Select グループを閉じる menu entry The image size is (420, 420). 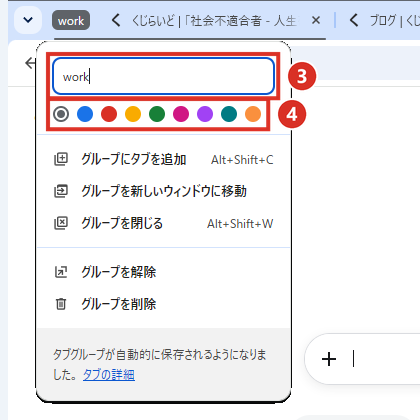163,223
